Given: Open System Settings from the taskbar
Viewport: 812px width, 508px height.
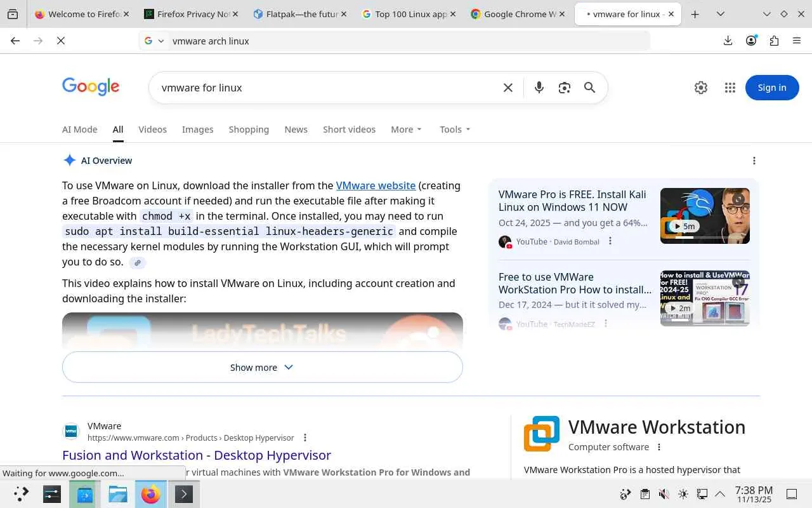Looking at the screenshot, I should (x=52, y=494).
